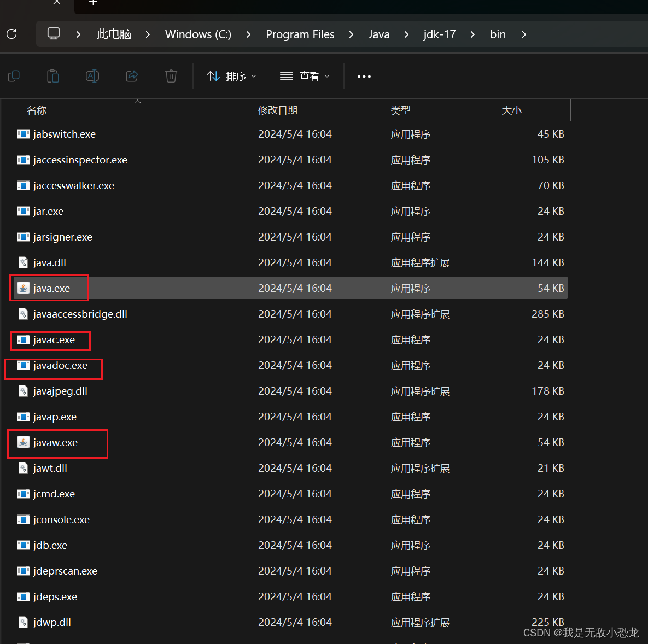Click the javaaccessbridge.dll file icon
The image size is (648, 644).
pos(23,314)
